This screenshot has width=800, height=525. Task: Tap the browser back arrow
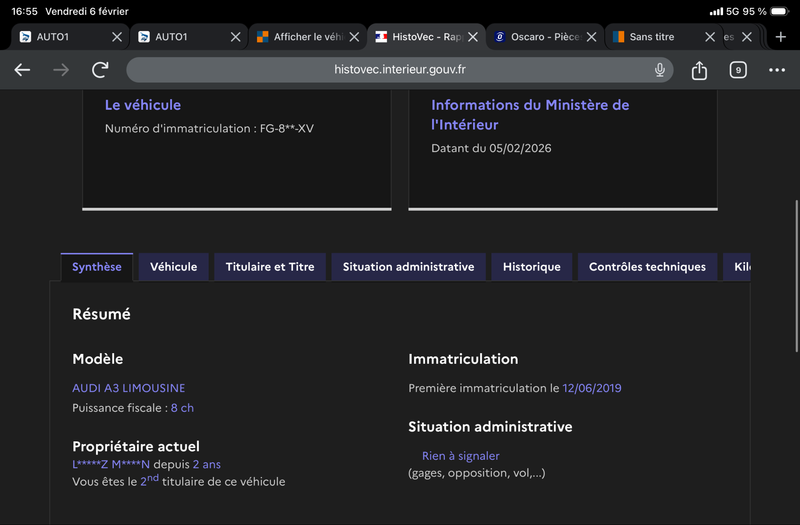point(22,70)
